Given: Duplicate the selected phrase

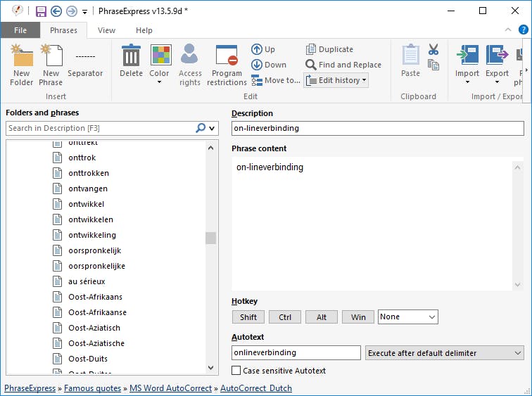Looking at the screenshot, I should click(x=329, y=49).
